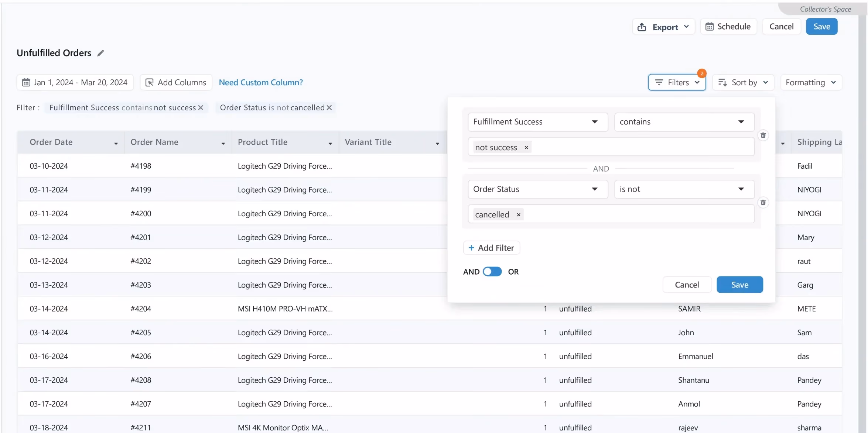Screen dimensions: 868x433
Task: Click the Export upload icon
Action: [642, 27]
